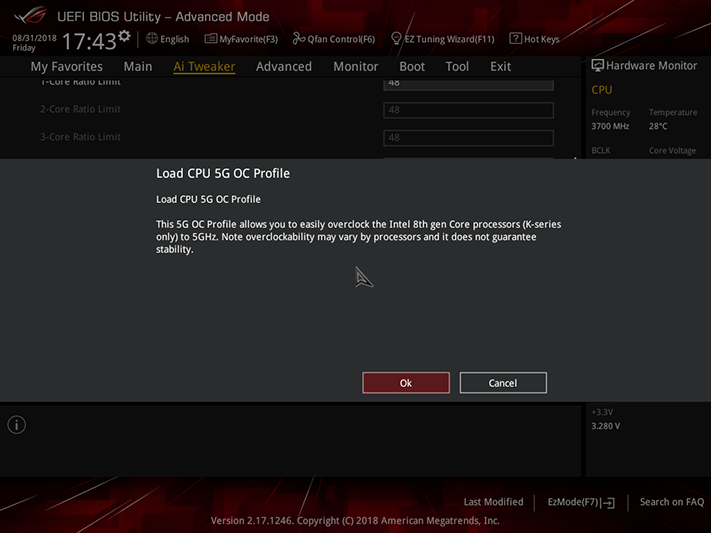Viewport: 711px width, 533px height.
Task: Switch to the Main tab
Action: click(x=138, y=67)
